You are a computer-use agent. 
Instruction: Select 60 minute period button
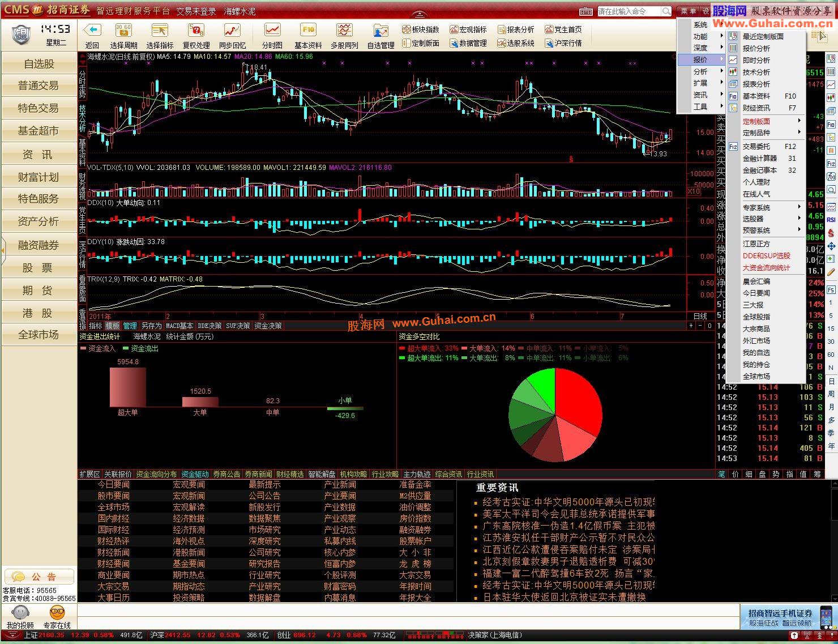point(831,355)
